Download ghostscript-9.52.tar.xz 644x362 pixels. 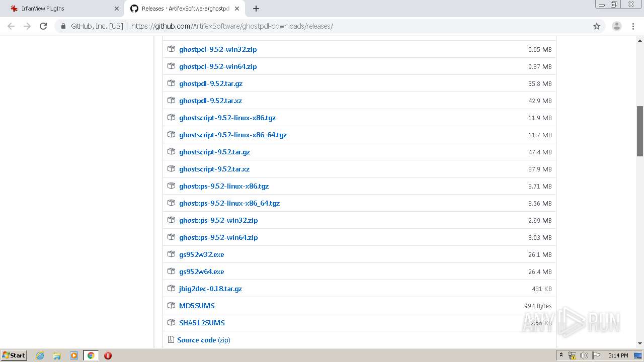tap(214, 169)
